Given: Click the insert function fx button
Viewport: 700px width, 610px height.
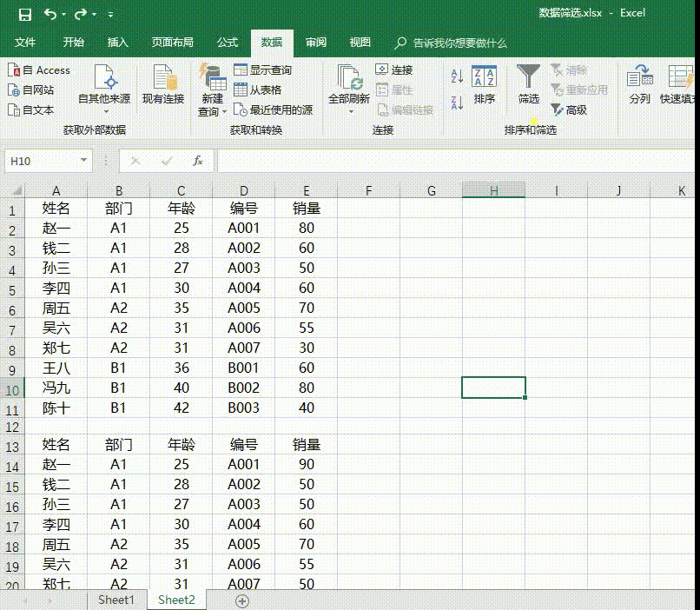Looking at the screenshot, I should 198,161.
